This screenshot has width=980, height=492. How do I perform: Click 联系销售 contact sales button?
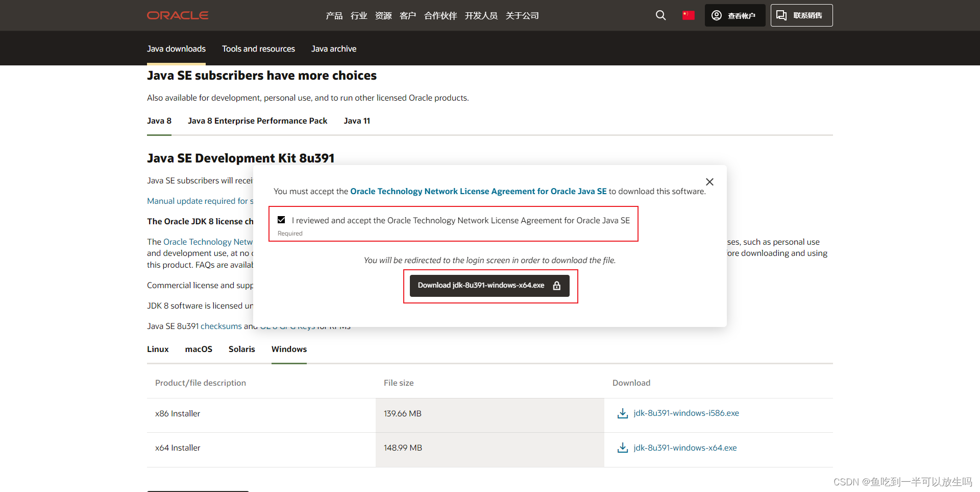coord(801,15)
